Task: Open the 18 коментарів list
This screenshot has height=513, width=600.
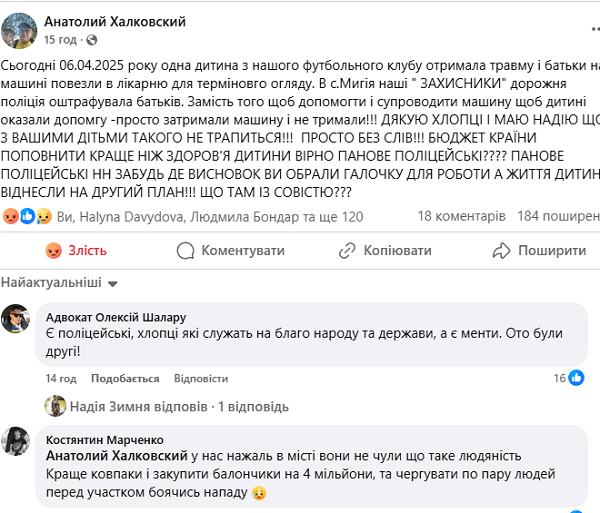Action: tap(461, 217)
